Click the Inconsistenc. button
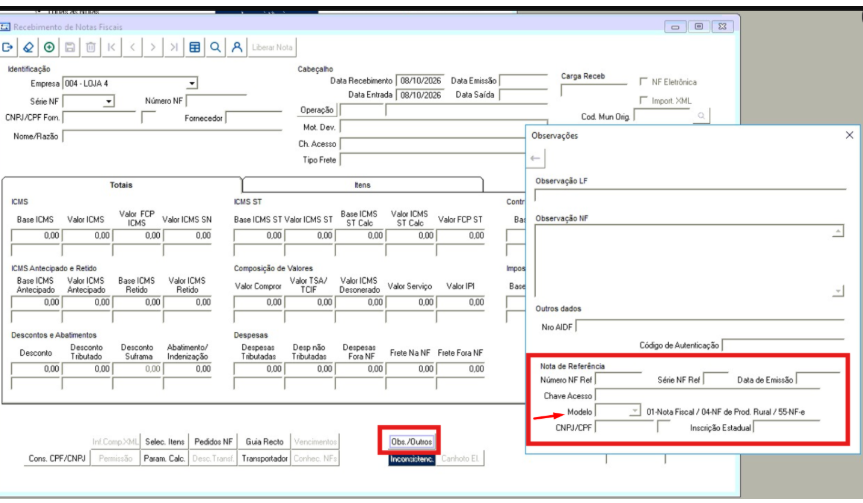This screenshot has height=503, width=863. click(x=411, y=458)
